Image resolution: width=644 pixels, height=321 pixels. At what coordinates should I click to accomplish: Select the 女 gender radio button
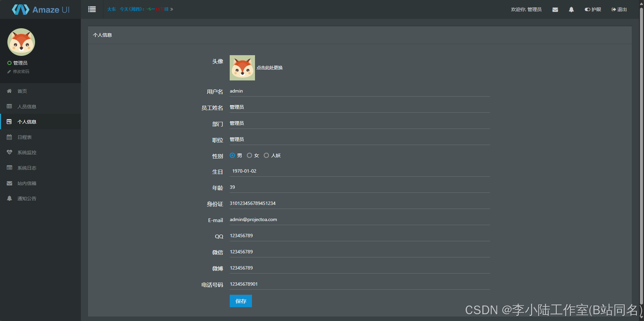tap(249, 155)
